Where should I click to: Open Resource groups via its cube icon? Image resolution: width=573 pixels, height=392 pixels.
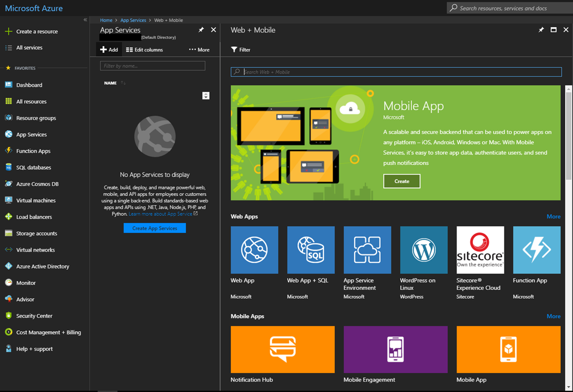click(x=8, y=117)
